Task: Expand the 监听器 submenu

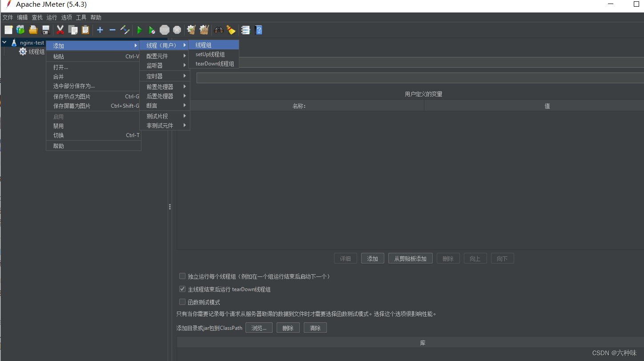Action: [x=165, y=65]
